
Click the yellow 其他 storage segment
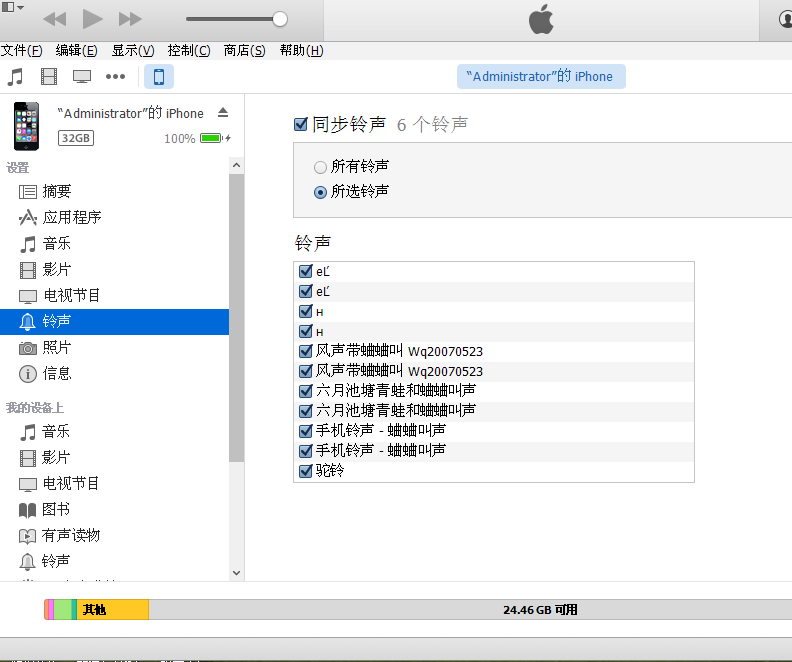(113, 609)
